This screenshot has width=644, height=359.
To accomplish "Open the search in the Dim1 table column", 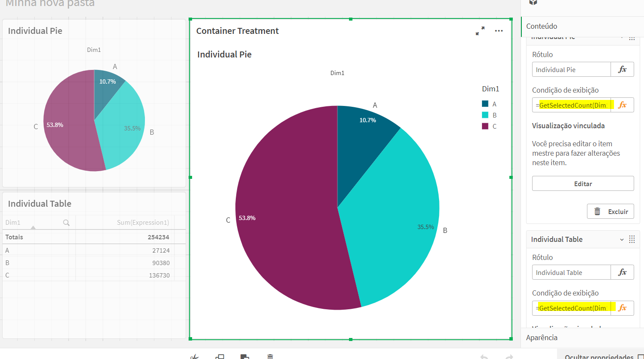I will (66, 222).
